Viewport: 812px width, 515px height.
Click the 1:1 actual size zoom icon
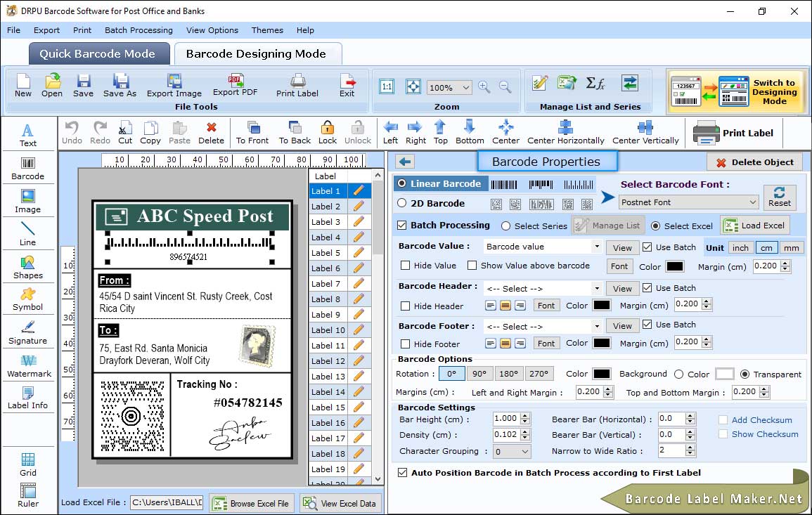pyautogui.click(x=387, y=86)
